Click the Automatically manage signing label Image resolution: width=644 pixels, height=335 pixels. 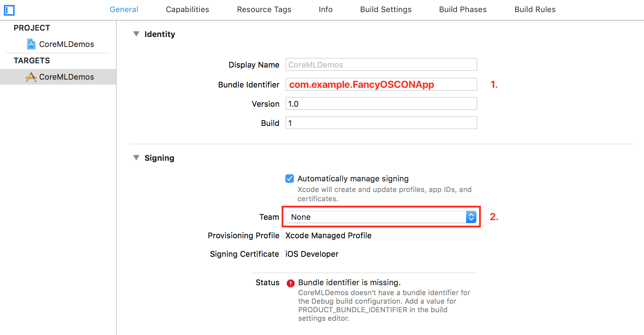[x=353, y=179]
